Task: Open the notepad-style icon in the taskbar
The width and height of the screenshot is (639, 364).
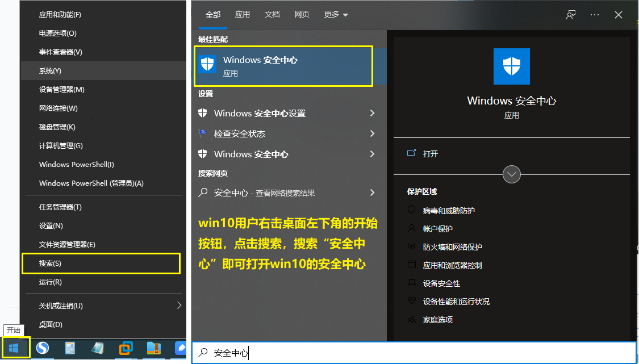Action: pos(98,348)
